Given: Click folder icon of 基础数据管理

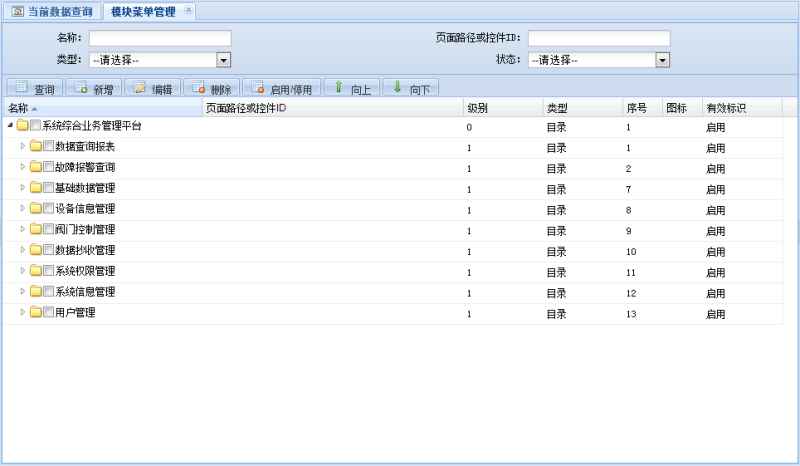Looking at the screenshot, I should (x=36, y=187).
